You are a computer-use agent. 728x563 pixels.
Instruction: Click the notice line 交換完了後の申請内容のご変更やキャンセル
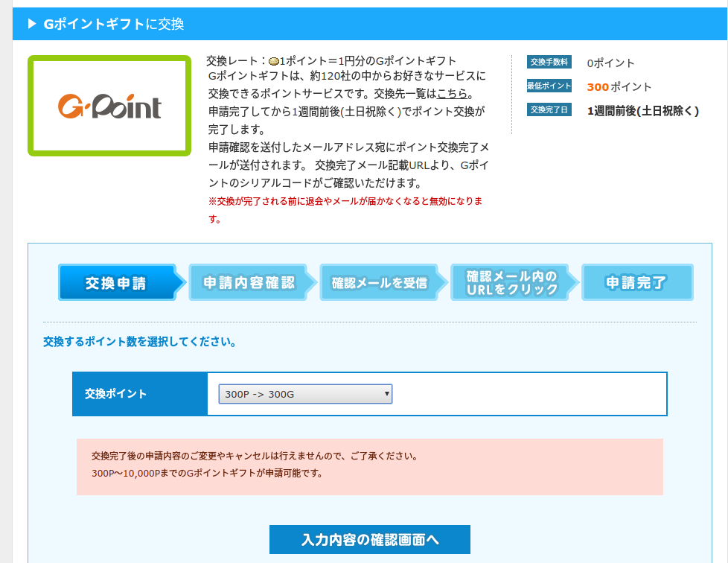coord(255,457)
